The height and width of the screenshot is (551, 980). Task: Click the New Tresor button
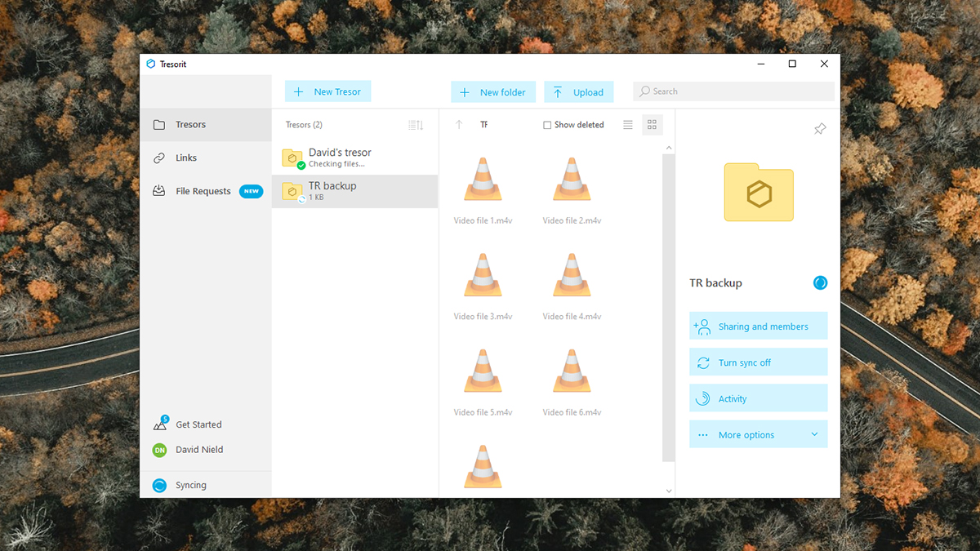click(327, 91)
